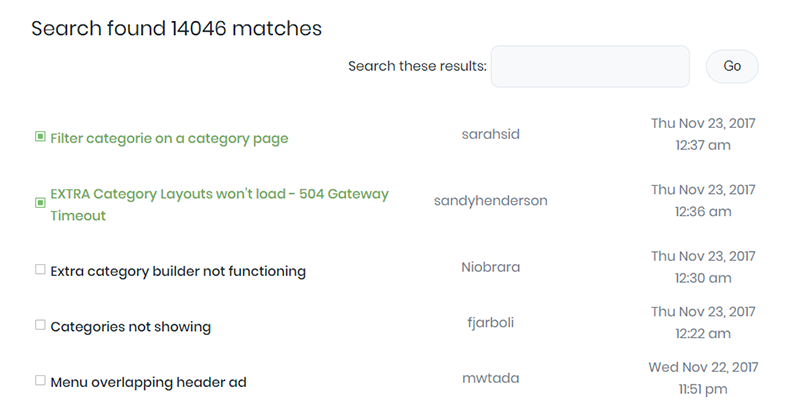800x413 pixels.
Task: View sarahsid's profile
Action: pos(491,134)
